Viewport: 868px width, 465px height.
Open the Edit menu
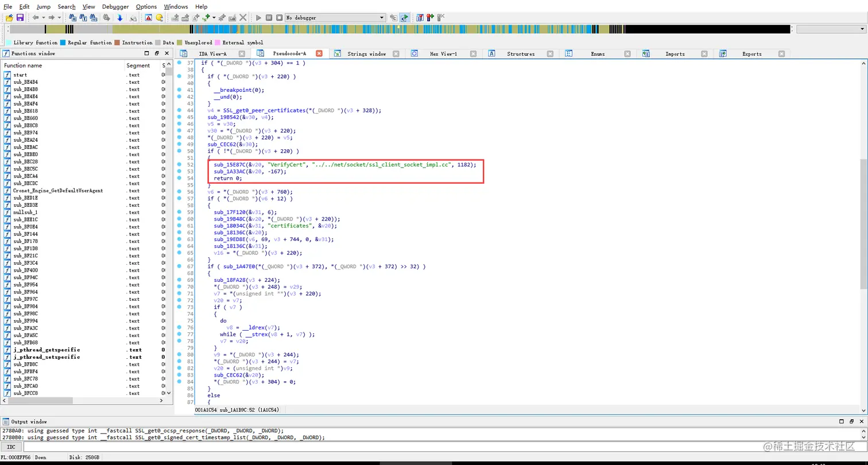point(25,6)
